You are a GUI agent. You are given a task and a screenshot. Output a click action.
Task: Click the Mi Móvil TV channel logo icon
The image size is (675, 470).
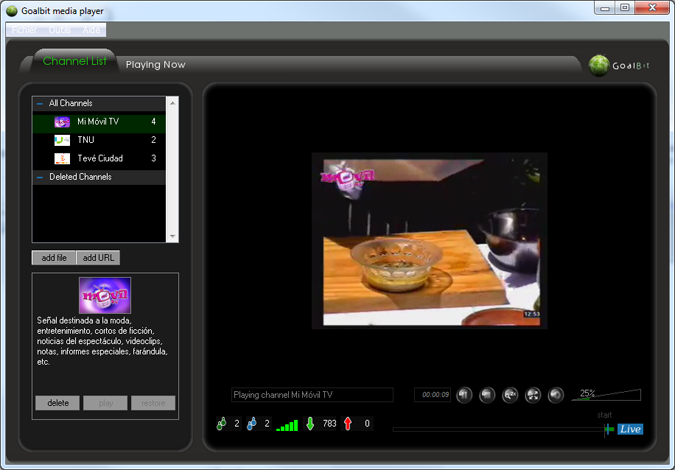click(62, 122)
